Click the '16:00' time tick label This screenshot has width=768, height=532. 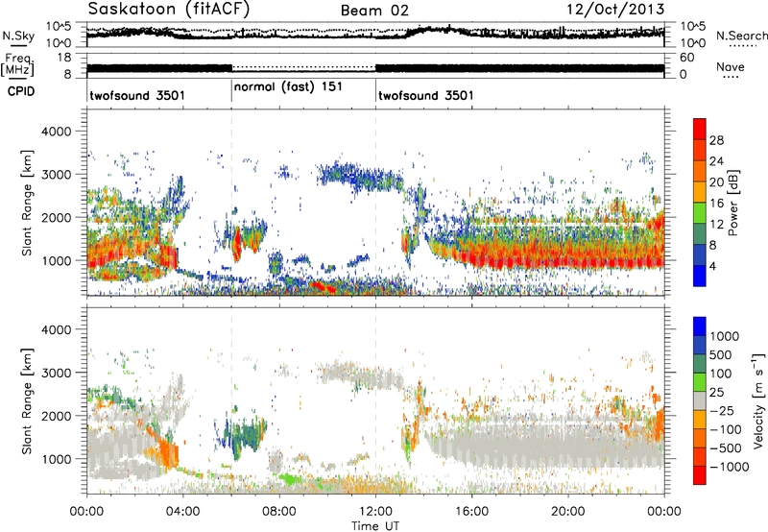pyautogui.click(x=471, y=512)
